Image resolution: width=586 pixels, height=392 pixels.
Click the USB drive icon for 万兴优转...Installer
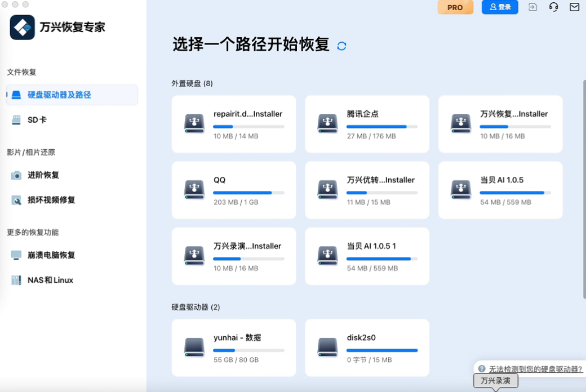click(x=328, y=190)
